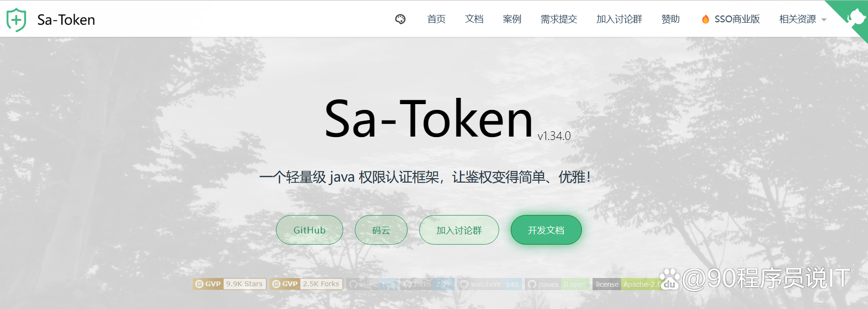Open SSO商业版 nav link
Viewport: 868px width, 309px height.
point(737,19)
